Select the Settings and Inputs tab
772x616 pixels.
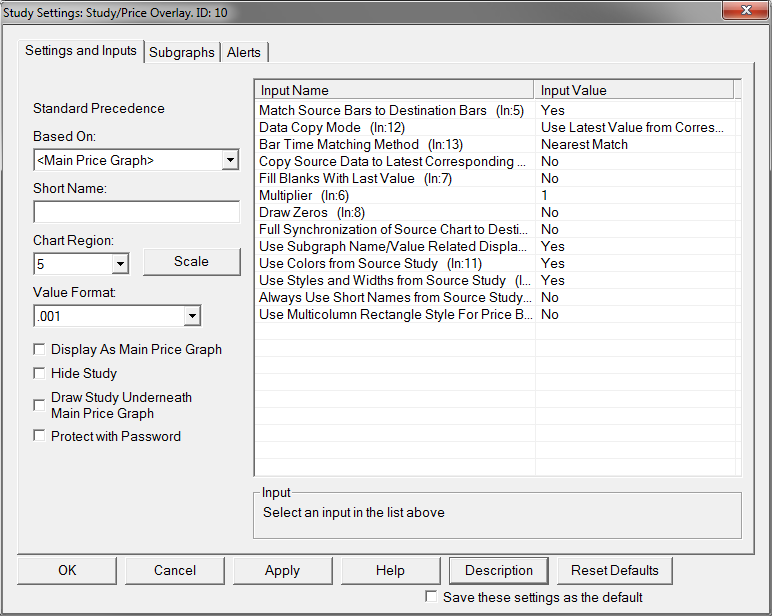click(x=81, y=51)
